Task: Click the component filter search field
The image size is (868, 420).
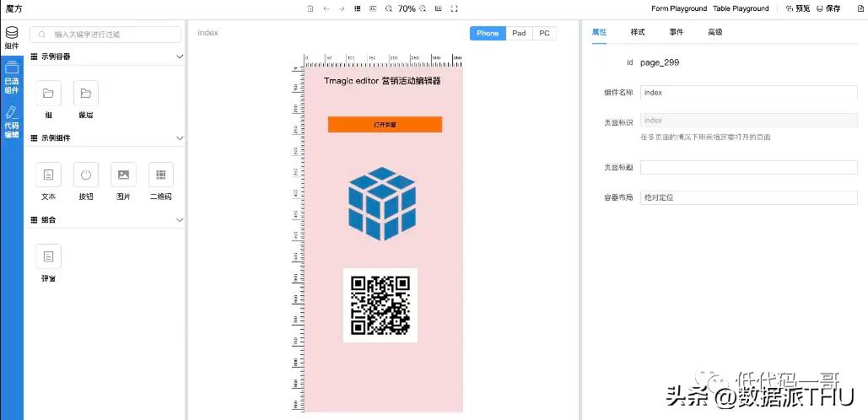Action: click(105, 35)
